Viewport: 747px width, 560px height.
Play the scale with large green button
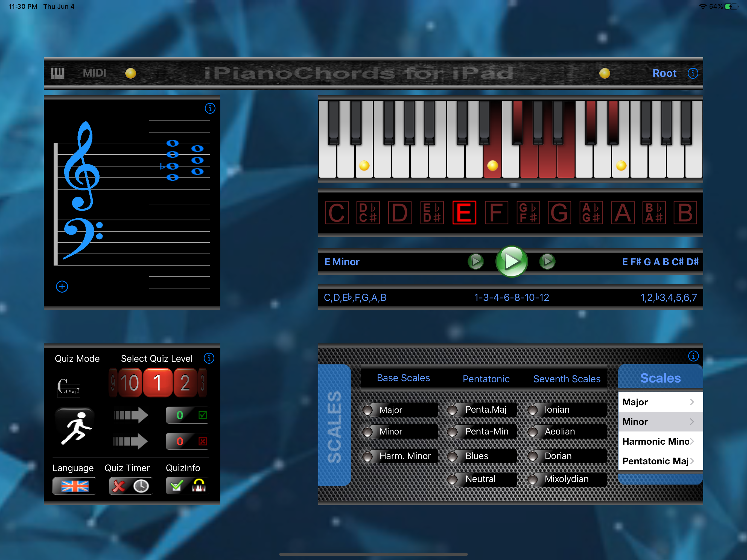pos(512,261)
